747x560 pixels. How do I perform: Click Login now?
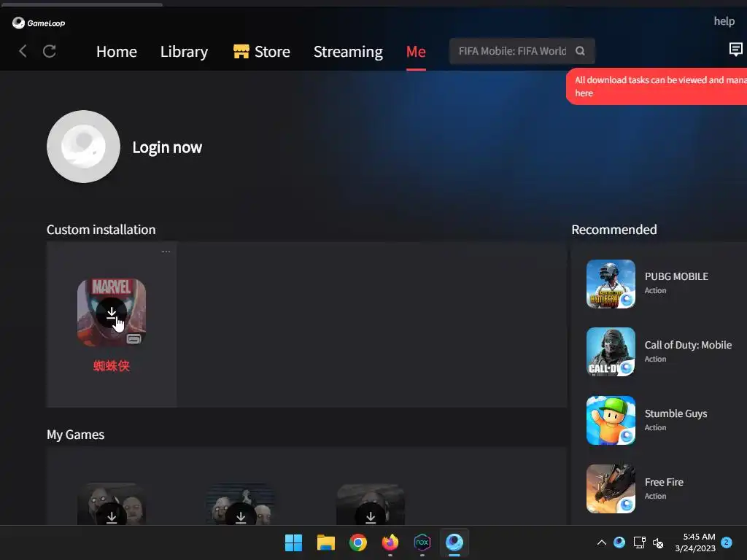click(167, 147)
